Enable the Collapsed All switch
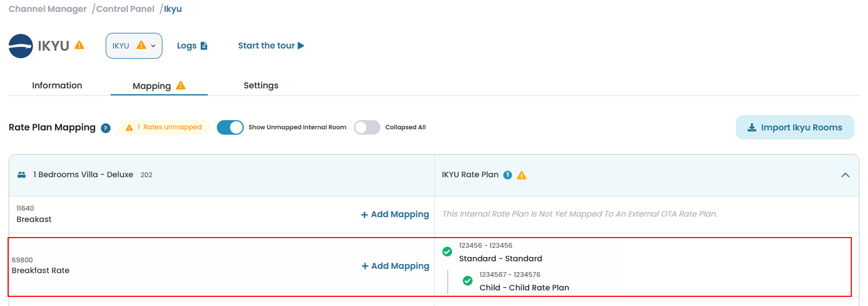 click(x=367, y=127)
